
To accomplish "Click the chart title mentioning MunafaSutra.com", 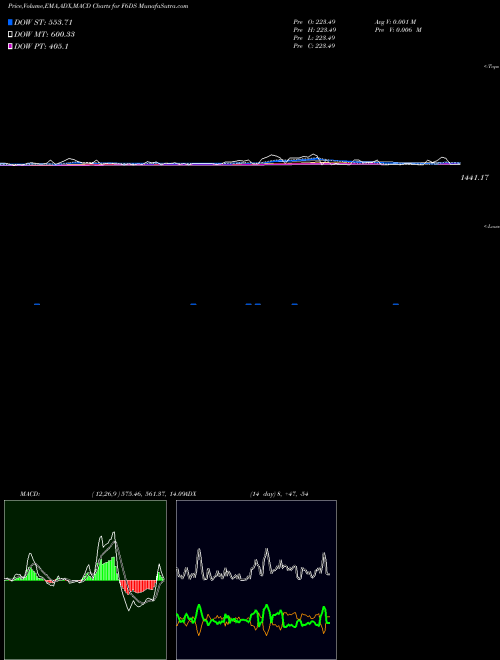I will coord(98,6).
